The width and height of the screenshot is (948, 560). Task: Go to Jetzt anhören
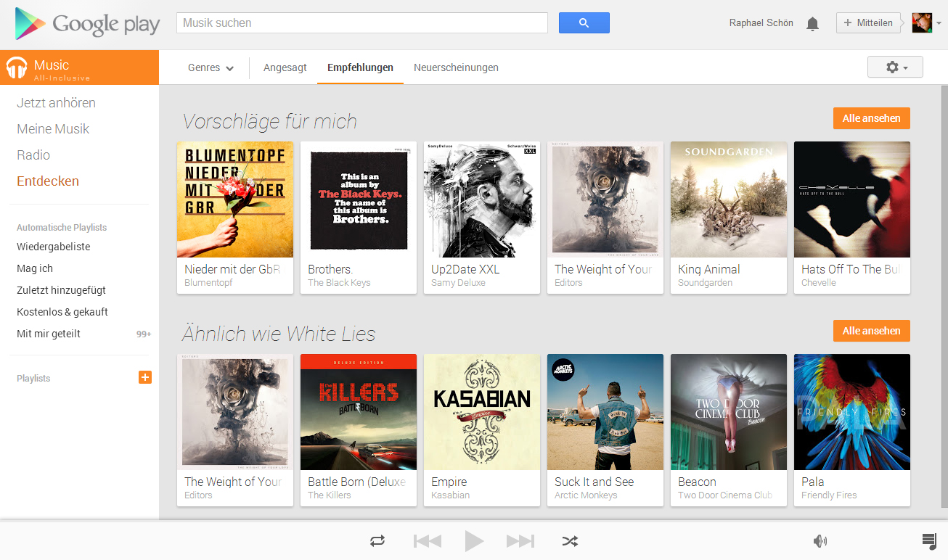(x=57, y=103)
